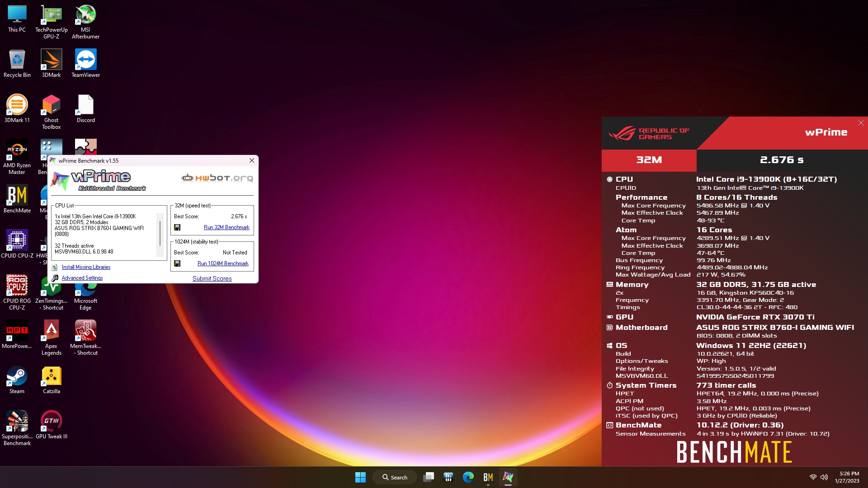Image resolution: width=868 pixels, height=488 pixels.
Task: Open BenchMate desktop icon
Action: 17,199
